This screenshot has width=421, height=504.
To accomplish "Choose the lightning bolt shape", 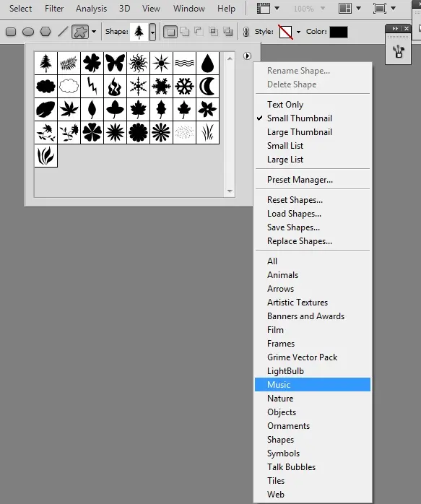I will coord(92,86).
